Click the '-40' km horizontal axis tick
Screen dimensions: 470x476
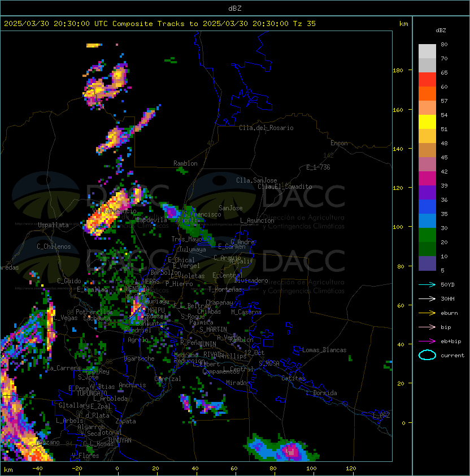37,469
